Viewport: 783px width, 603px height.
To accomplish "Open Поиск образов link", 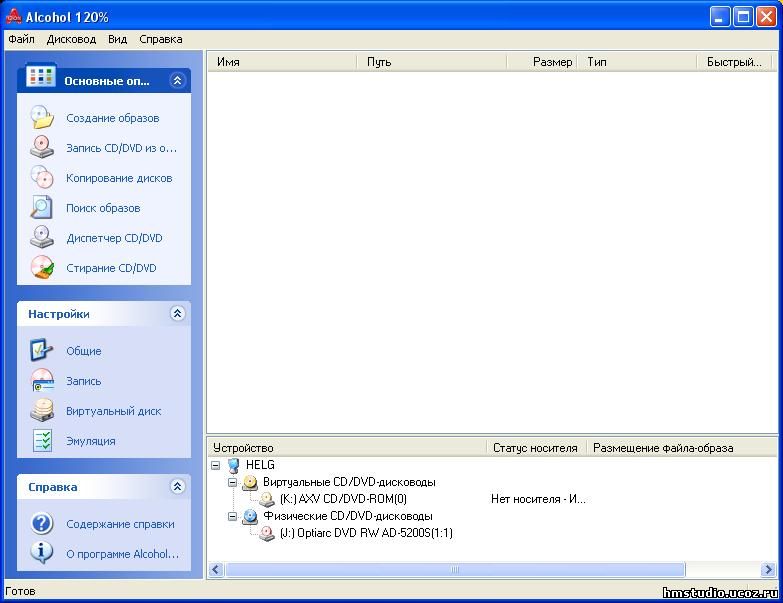I will click(x=103, y=208).
